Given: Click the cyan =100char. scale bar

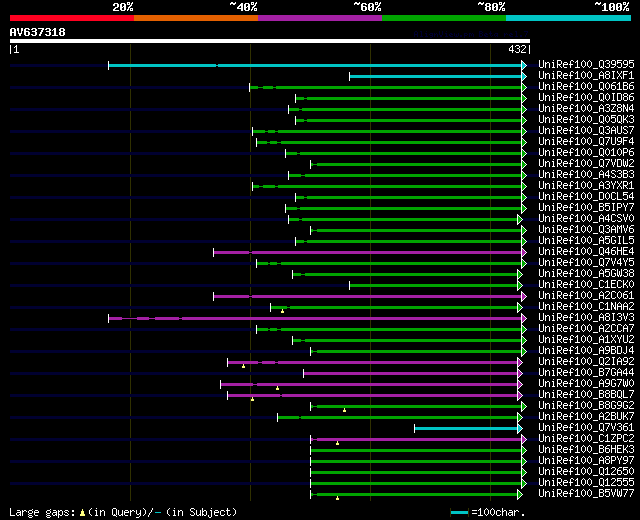Looking at the screenshot, I should (460, 513).
